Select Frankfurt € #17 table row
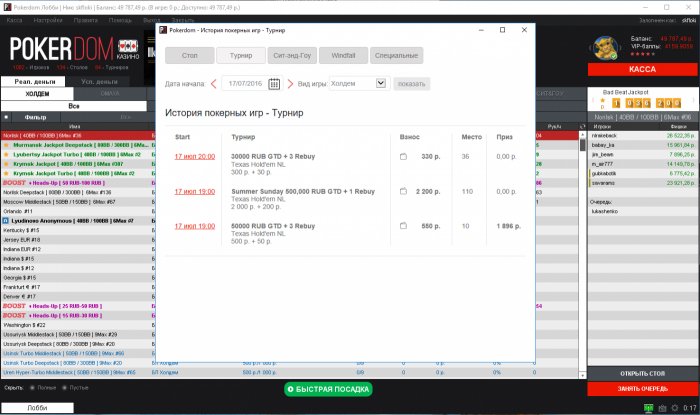Image resolution: width=700 pixels, height=415 pixels. tap(77, 287)
